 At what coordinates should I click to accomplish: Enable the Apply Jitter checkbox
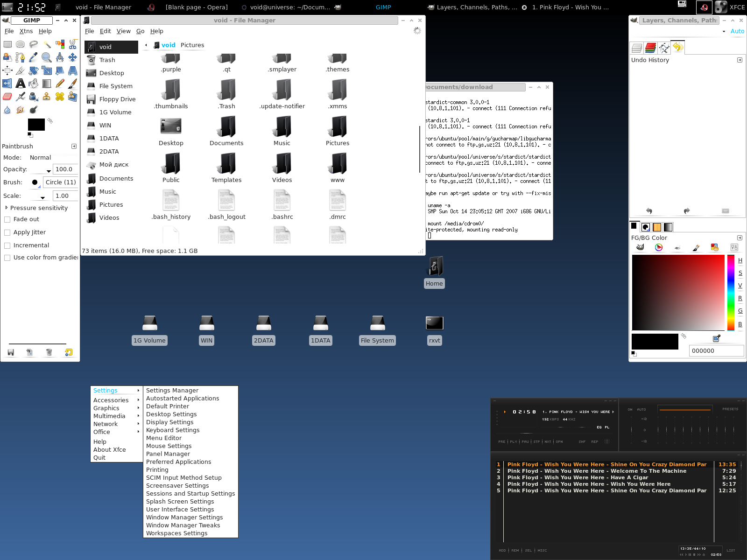pos(7,232)
